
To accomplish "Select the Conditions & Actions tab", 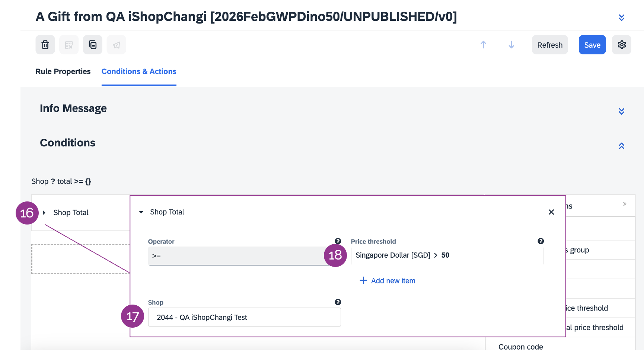I will [x=139, y=71].
